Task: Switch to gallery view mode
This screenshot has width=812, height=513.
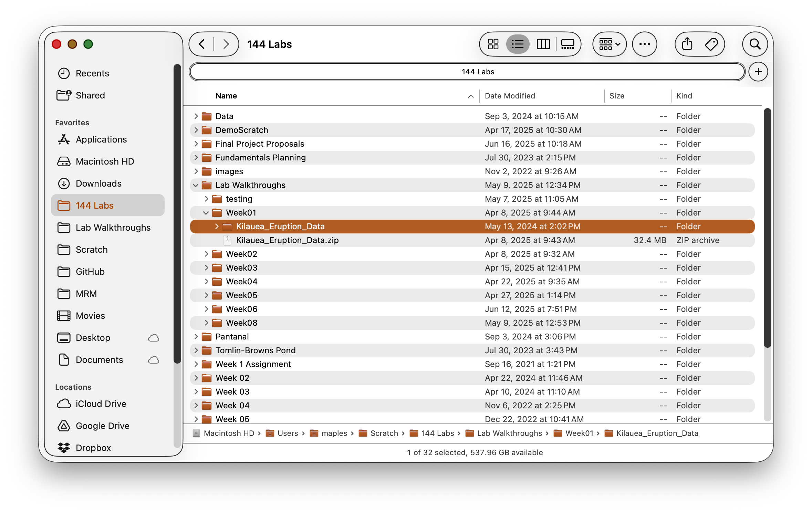Action: tap(568, 44)
